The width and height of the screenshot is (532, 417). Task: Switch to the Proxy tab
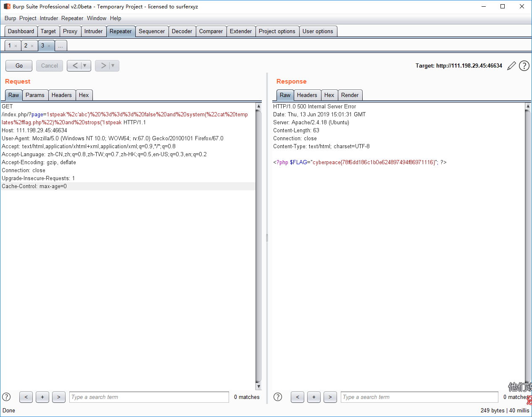(70, 31)
